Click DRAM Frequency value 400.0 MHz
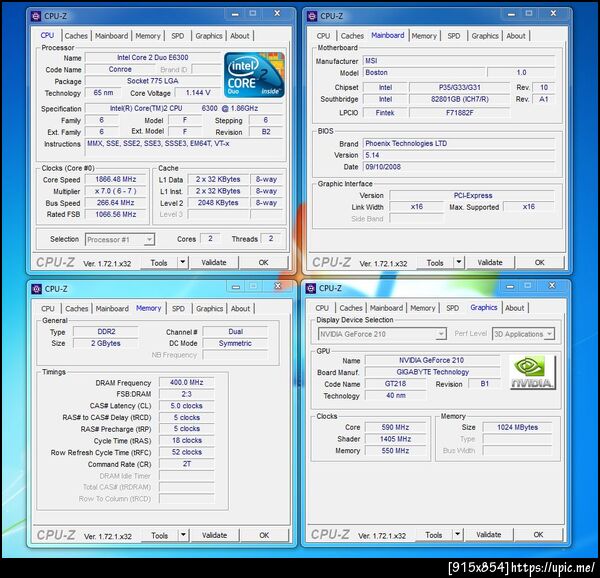The height and width of the screenshot is (578, 600). (187, 382)
